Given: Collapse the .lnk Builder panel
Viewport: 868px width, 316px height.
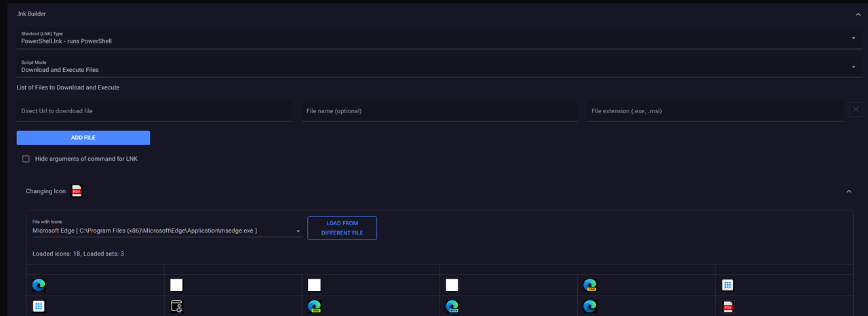Looking at the screenshot, I should 858,14.
